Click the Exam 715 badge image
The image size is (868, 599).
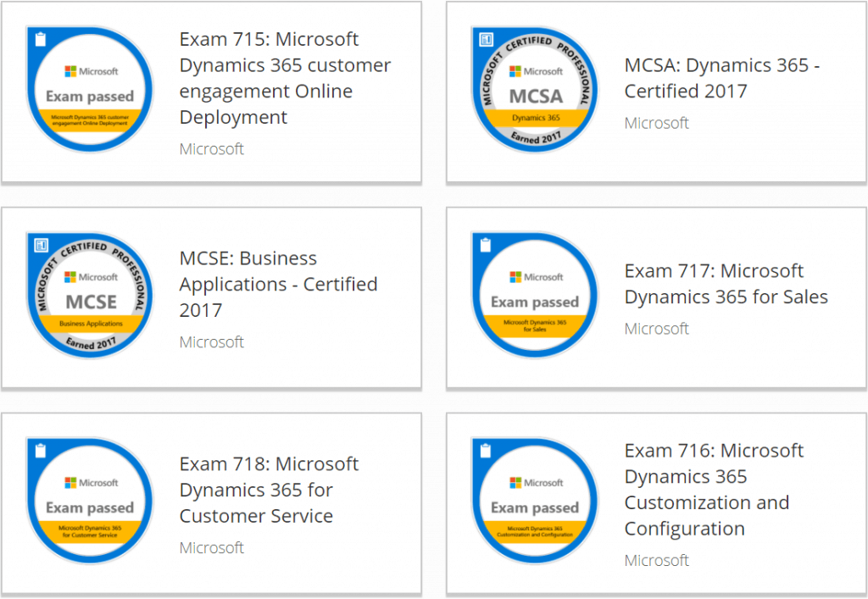point(89,89)
